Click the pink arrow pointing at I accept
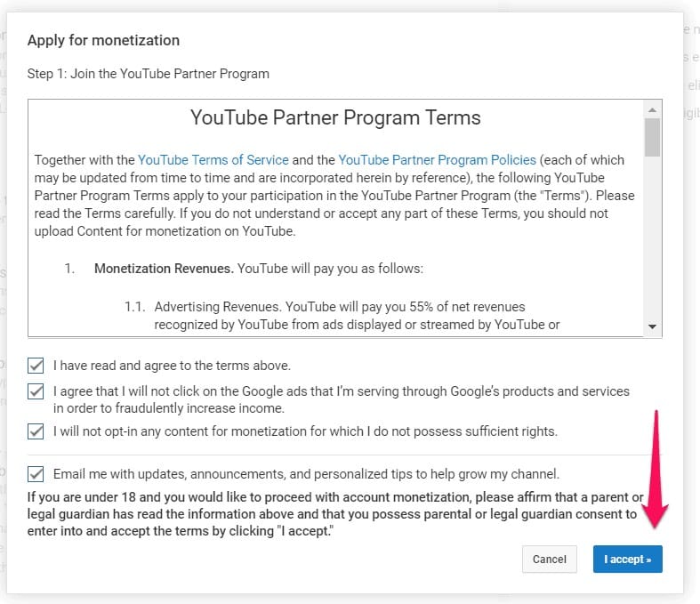The height and width of the screenshot is (604, 700). coord(656,471)
